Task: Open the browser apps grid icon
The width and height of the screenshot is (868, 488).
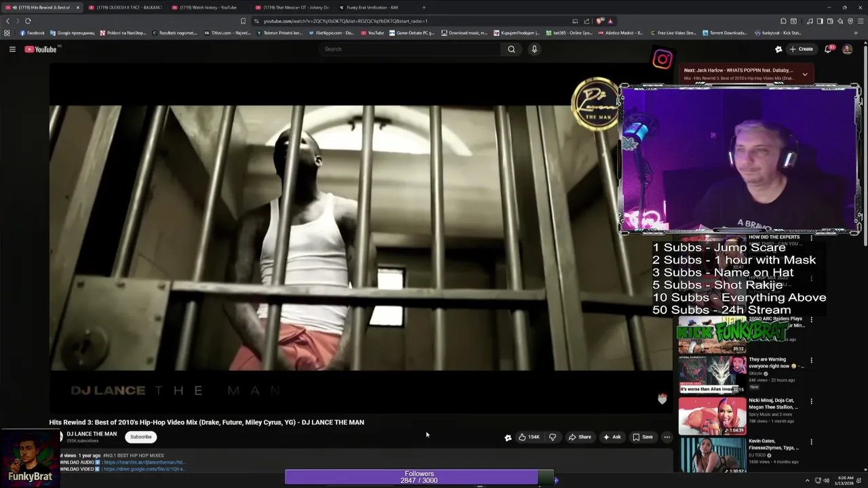Action: (x=7, y=33)
